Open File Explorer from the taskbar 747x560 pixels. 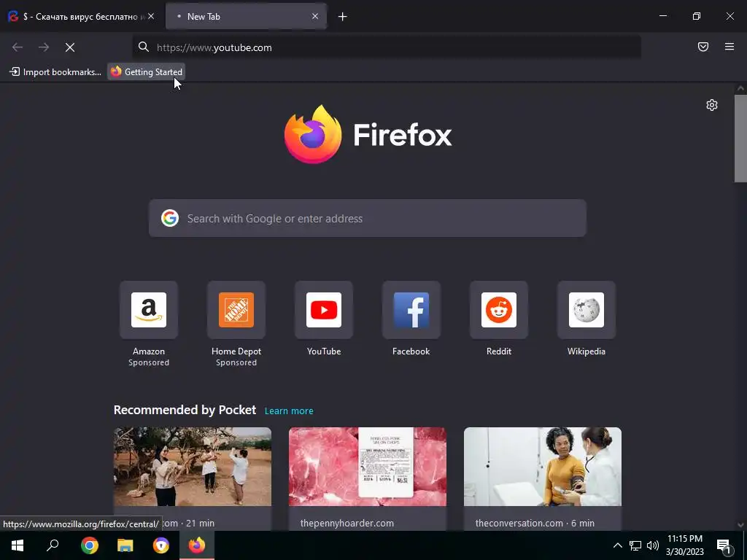click(x=125, y=545)
